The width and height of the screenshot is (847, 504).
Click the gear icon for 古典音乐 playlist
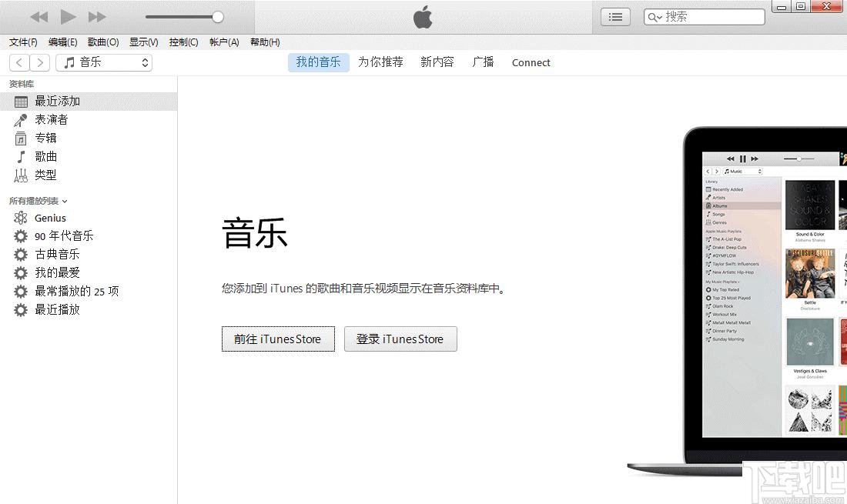point(21,254)
